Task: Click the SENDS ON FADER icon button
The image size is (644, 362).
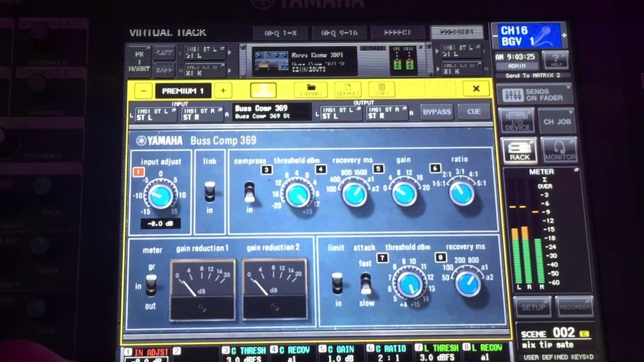Action: [x=534, y=94]
